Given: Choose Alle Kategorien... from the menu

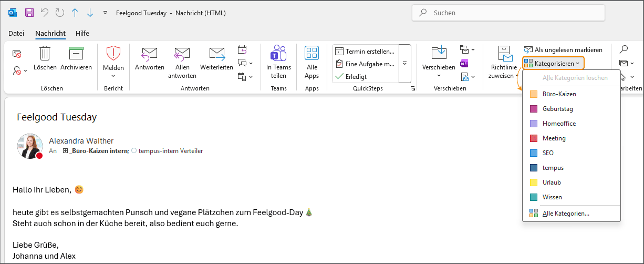Looking at the screenshot, I should pyautogui.click(x=566, y=214).
